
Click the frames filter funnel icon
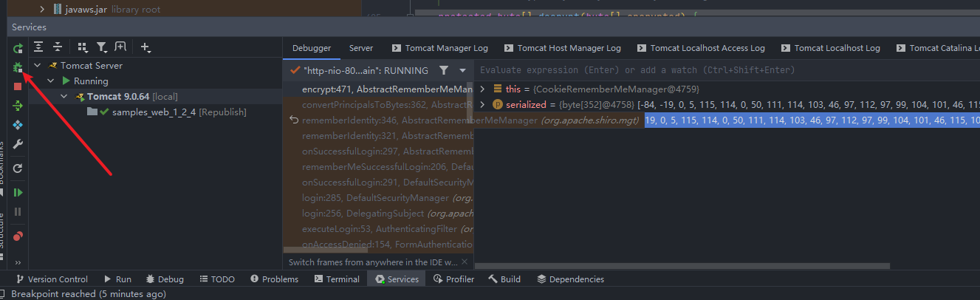[443, 70]
